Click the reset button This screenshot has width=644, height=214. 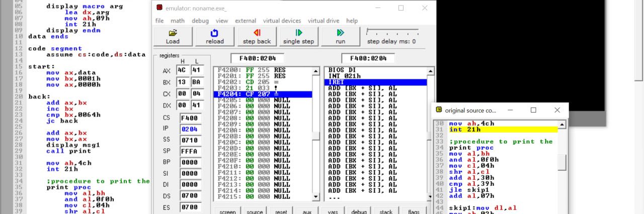click(x=281, y=210)
